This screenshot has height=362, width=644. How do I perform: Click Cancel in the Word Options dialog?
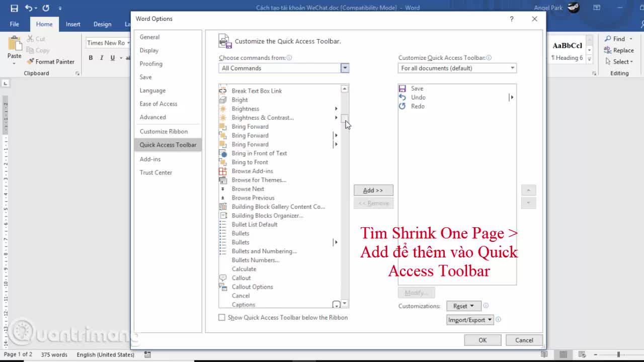[x=524, y=340]
